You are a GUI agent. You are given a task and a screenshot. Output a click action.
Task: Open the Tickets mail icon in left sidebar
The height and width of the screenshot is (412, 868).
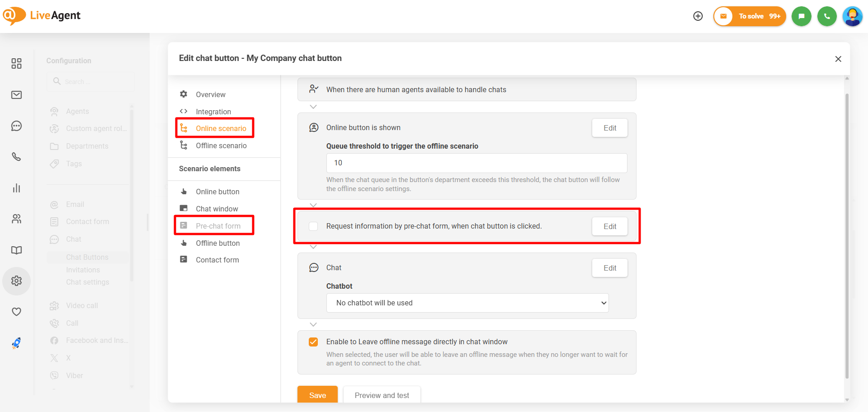(x=16, y=95)
